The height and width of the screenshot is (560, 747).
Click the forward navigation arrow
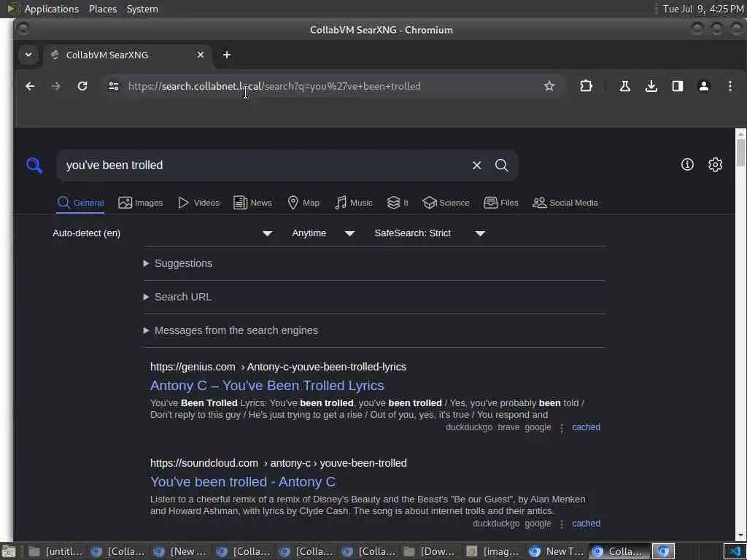click(x=55, y=86)
